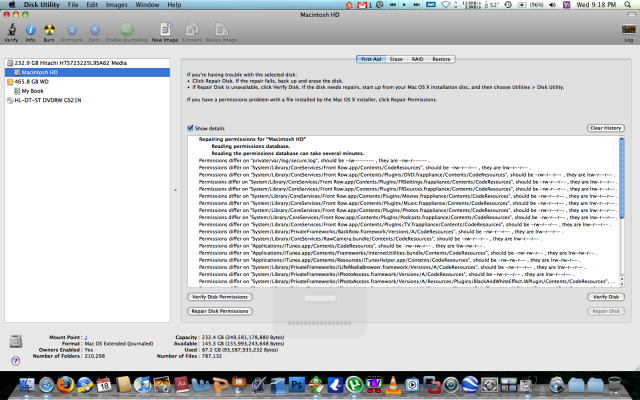
Task: Create a New Image from toolbar
Action: (x=165, y=33)
